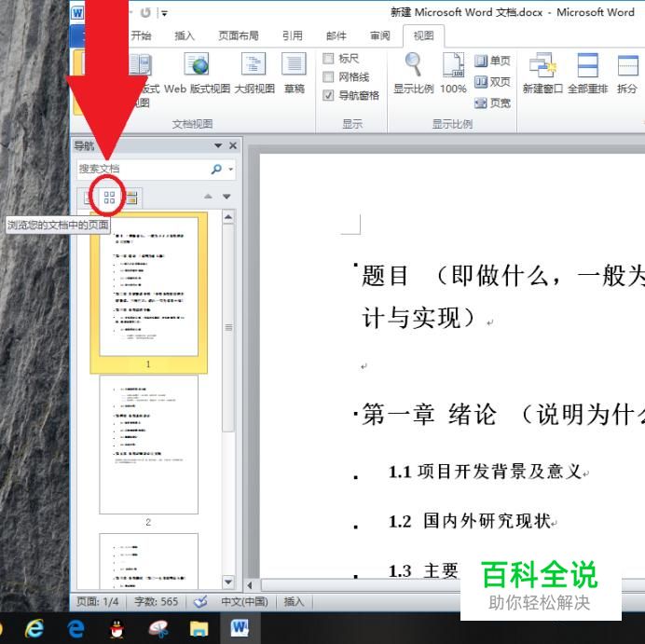Click thumbnail pane scroll up arrow
The height and width of the screenshot is (644, 645).
tap(228, 217)
